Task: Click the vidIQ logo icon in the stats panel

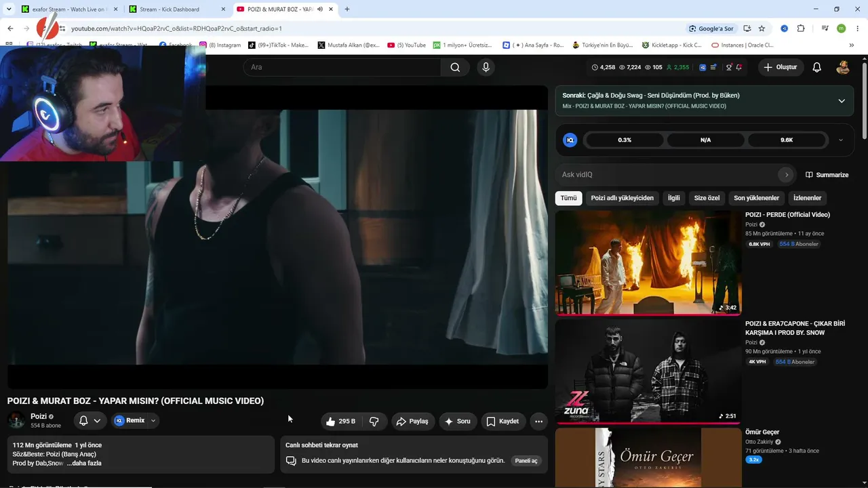Action: click(570, 140)
